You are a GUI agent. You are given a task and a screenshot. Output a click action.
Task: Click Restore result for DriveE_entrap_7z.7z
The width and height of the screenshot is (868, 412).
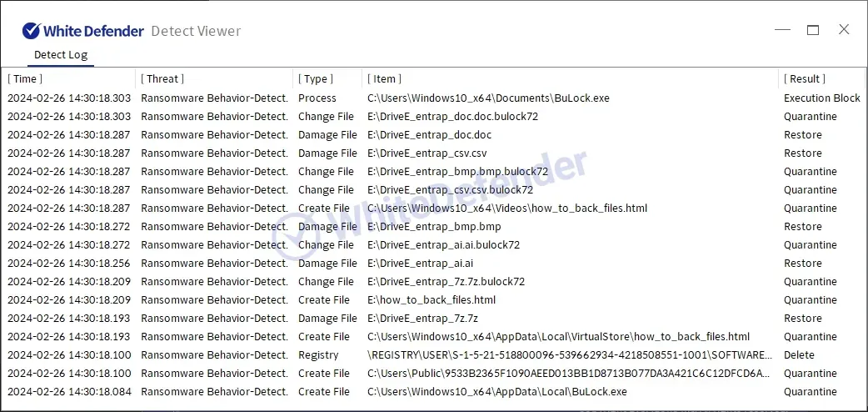tap(803, 318)
